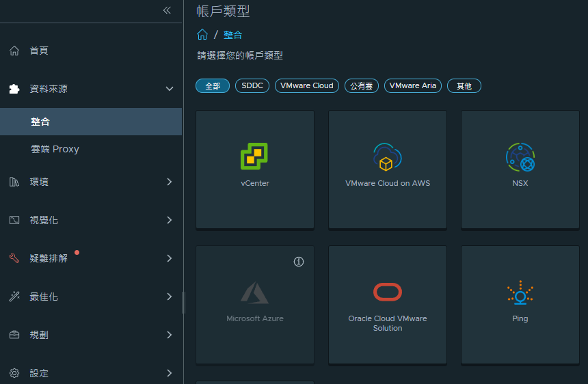
Task: Click the info icon on Microsoft Azure card
Action: point(299,262)
